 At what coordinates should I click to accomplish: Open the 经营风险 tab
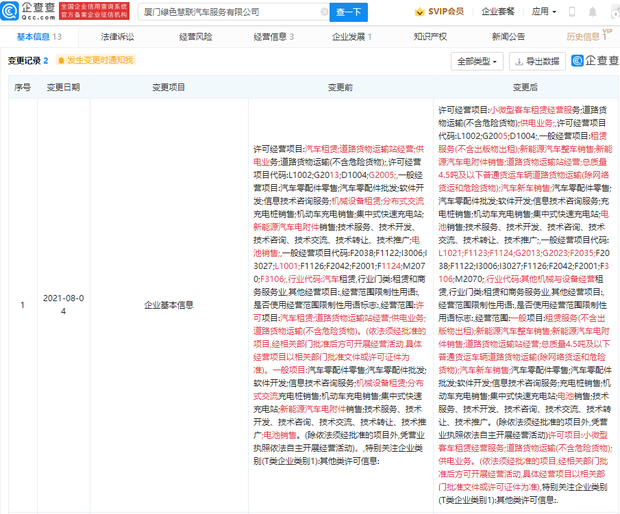pos(195,36)
